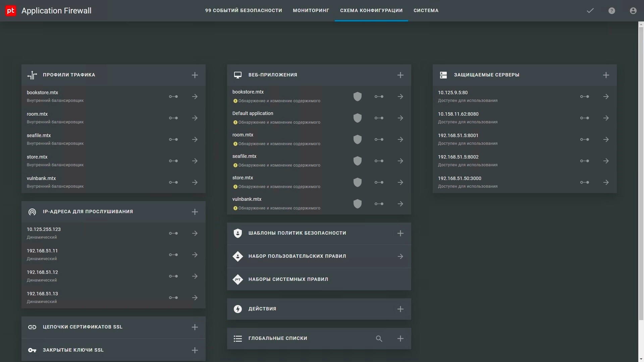This screenshot has width=644, height=362.
Task: Show links for vulnbank.mtx traffic profile
Action: point(173,182)
